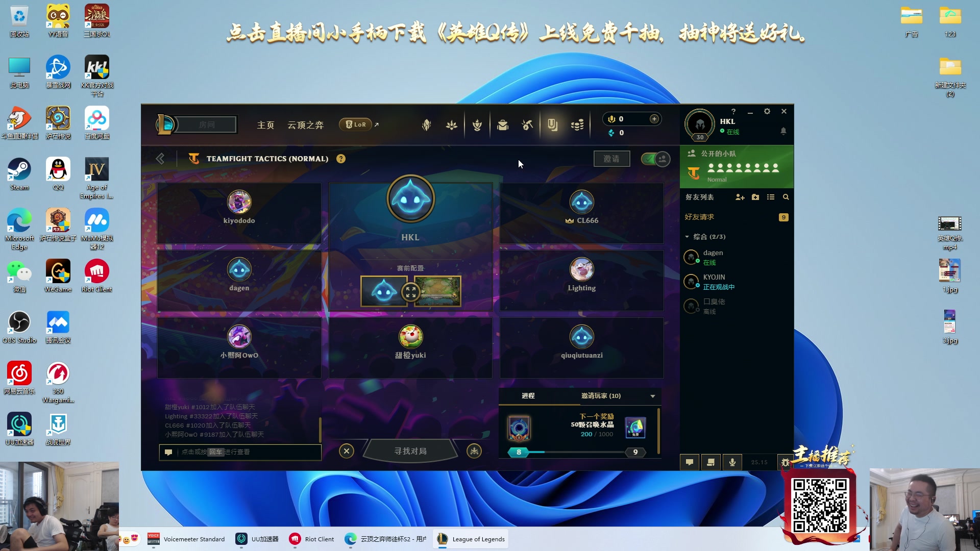Open the 主页 home tab
Image resolution: width=980 pixels, height=551 pixels.
(265, 125)
